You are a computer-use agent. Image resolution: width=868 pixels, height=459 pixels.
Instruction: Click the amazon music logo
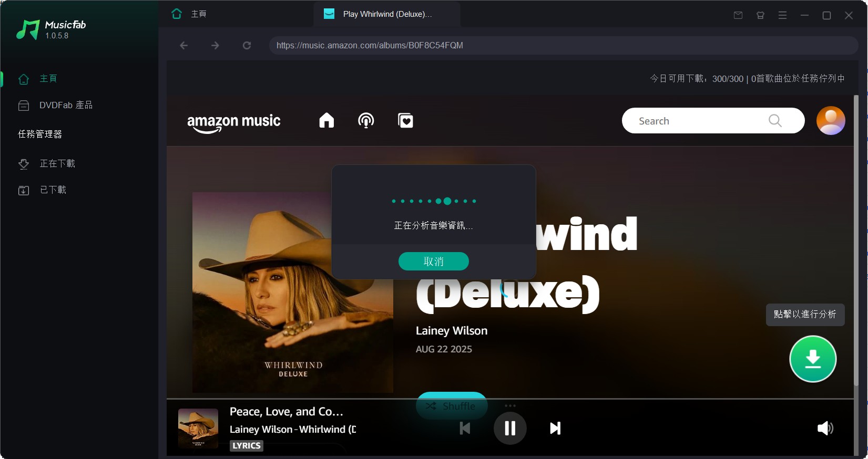click(234, 123)
